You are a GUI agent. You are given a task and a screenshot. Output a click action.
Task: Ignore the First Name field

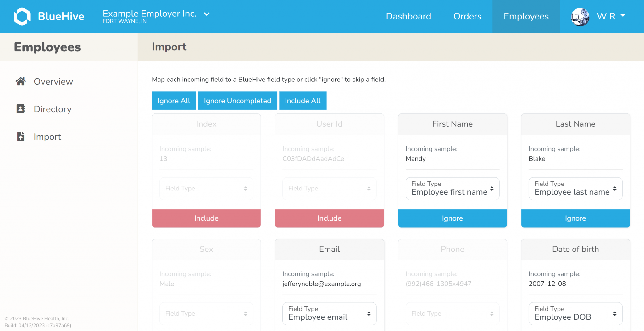[x=452, y=218]
